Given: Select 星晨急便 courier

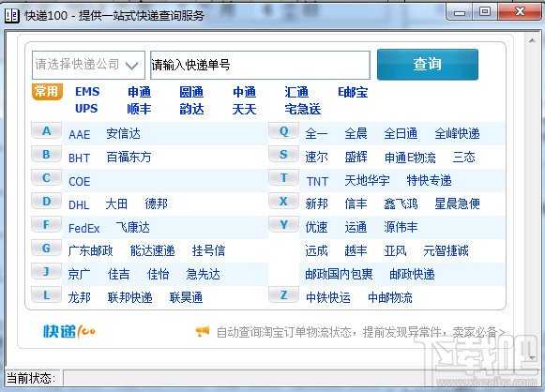Looking at the screenshot, I should (458, 204).
